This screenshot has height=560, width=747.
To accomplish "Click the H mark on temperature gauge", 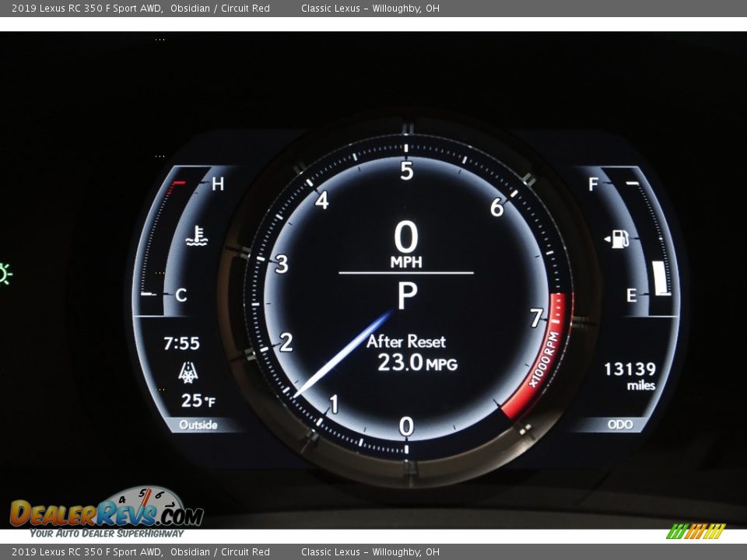I will point(218,184).
